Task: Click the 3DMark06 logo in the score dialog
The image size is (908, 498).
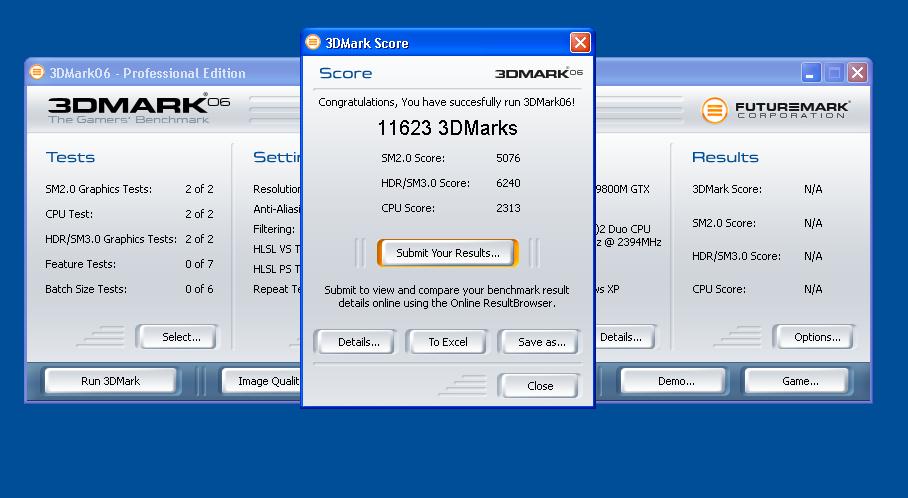Action: 539,73
